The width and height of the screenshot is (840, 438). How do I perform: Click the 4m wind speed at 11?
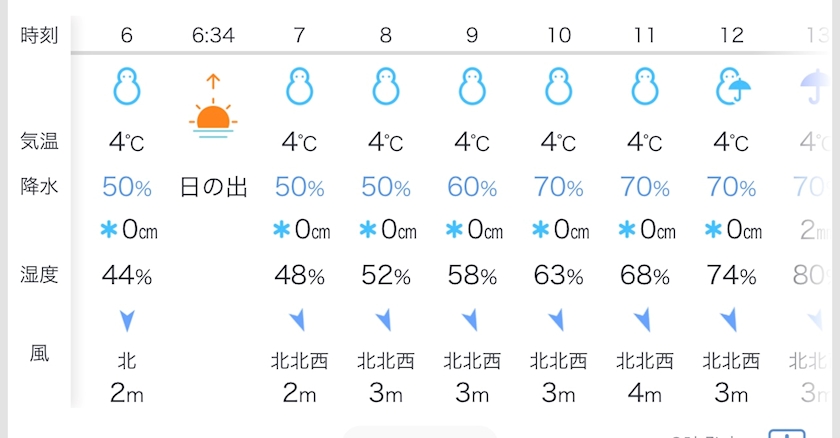[x=645, y=393]
